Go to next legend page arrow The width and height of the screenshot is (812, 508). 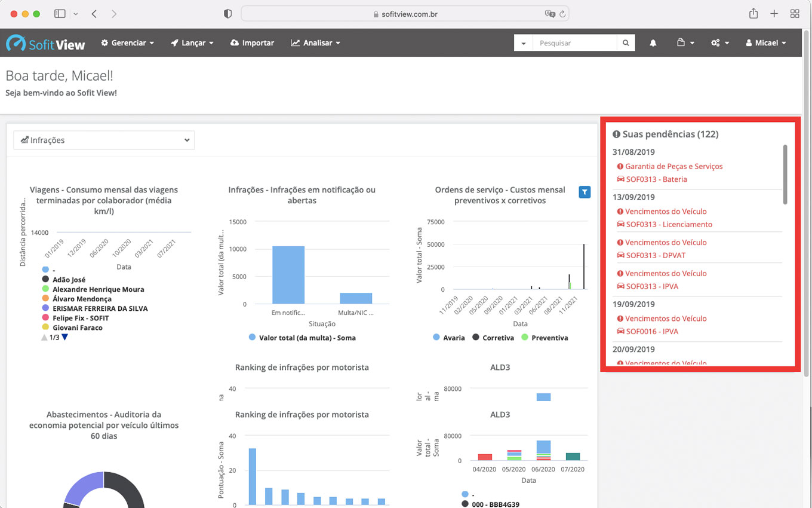[x=65, y=337]
